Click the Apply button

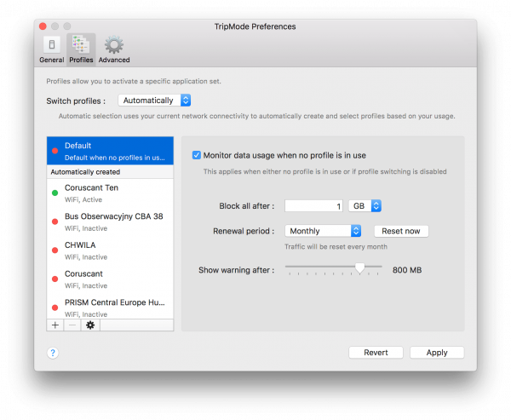(x=436, y=352)
